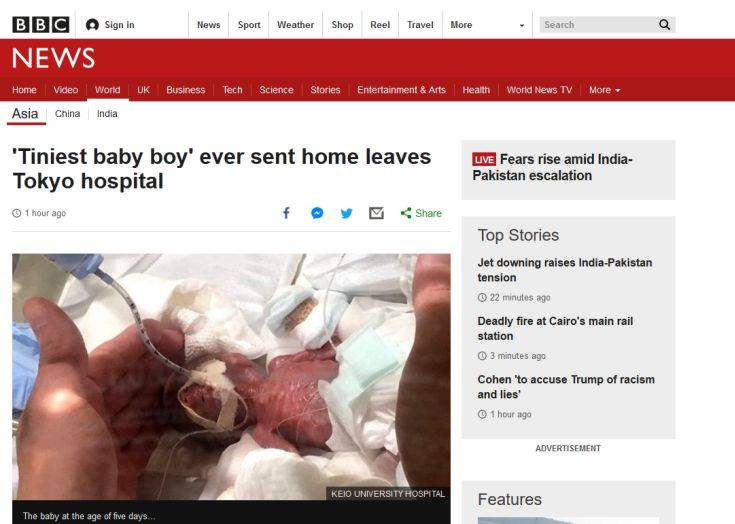The height and width of the screenshot is (524, 735).
Task: Share article on Twitter icon
Action: tap(346, 213)
